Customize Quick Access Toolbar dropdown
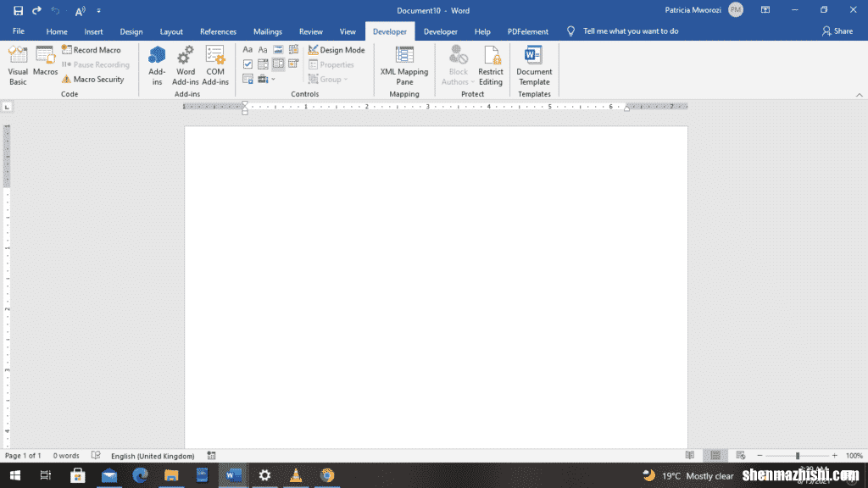 (x=98, y=10)
